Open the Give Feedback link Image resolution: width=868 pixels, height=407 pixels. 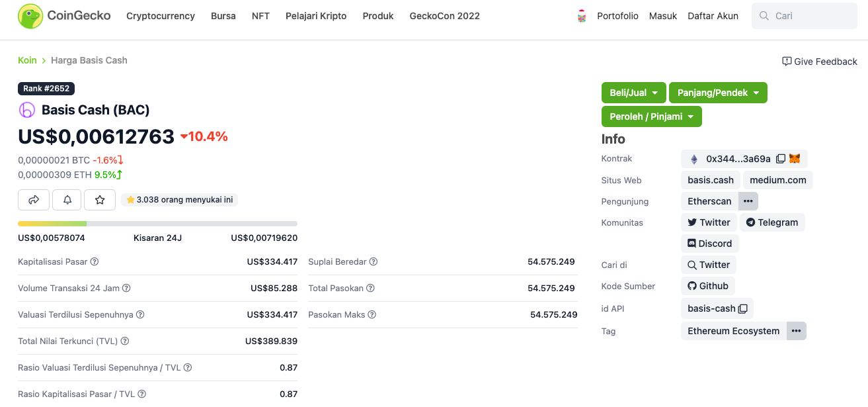point(820,62)
